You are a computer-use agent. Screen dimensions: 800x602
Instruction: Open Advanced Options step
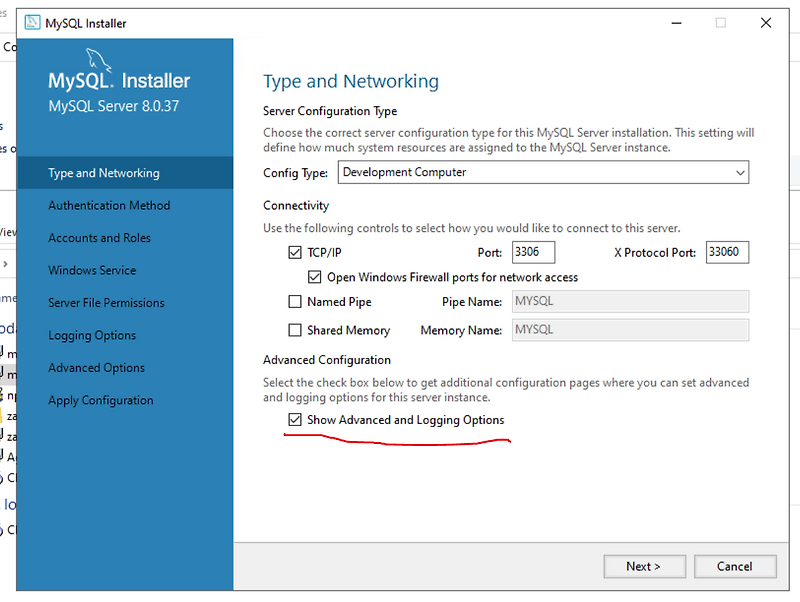click(96, 368)
